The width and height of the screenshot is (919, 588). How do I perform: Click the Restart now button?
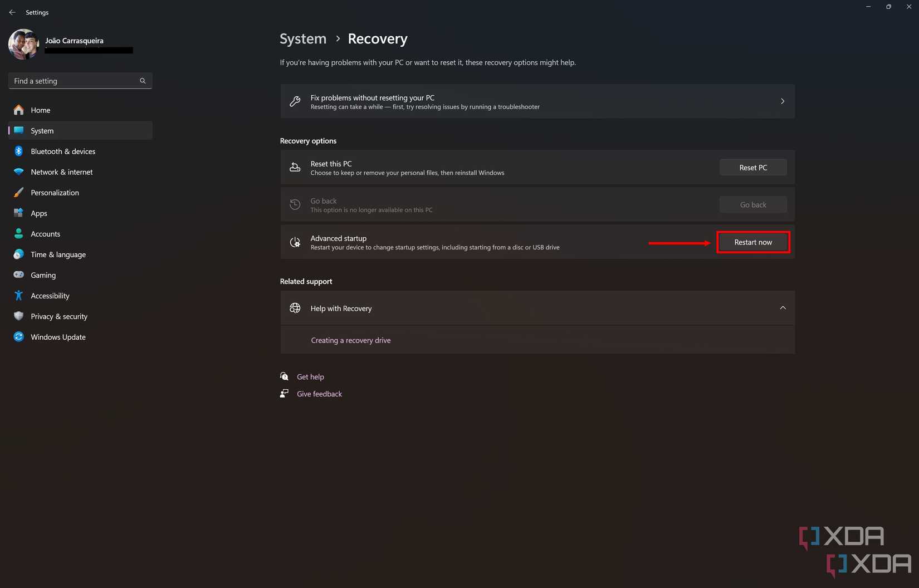click(x=753, y=242)
